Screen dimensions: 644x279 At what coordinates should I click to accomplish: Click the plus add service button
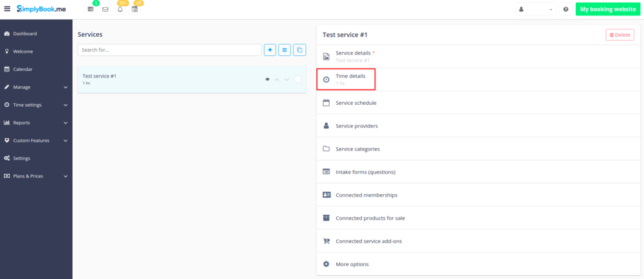270,50
